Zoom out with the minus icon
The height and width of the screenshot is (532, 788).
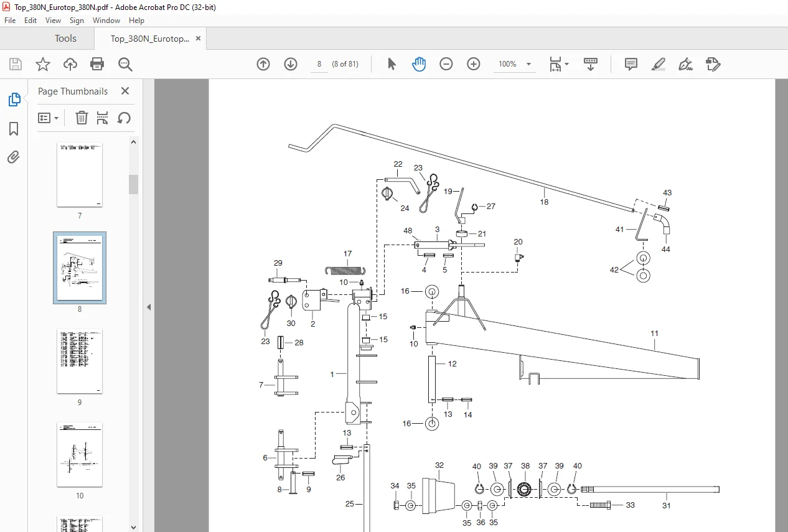(446, 64)
